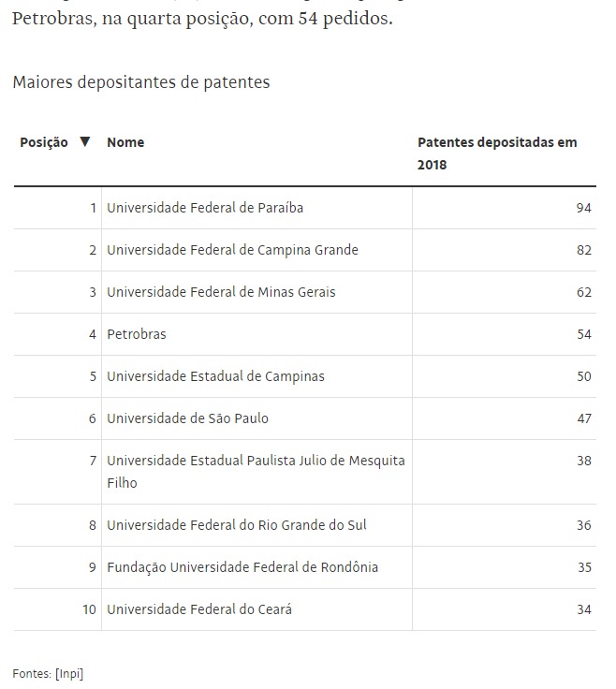Screen dimensions: 616x689
Task: Click Universidade de São Paulo cell
Action: (187, 418)
